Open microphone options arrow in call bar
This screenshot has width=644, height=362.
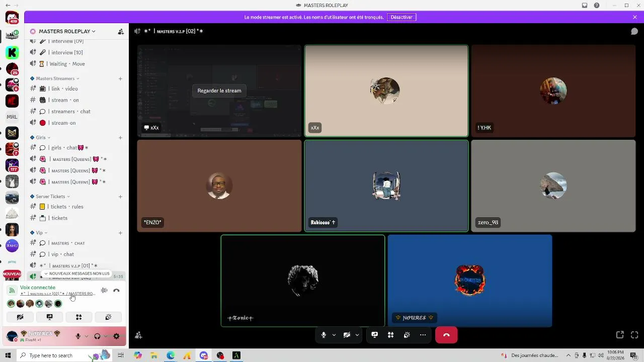tap(334, 335)
